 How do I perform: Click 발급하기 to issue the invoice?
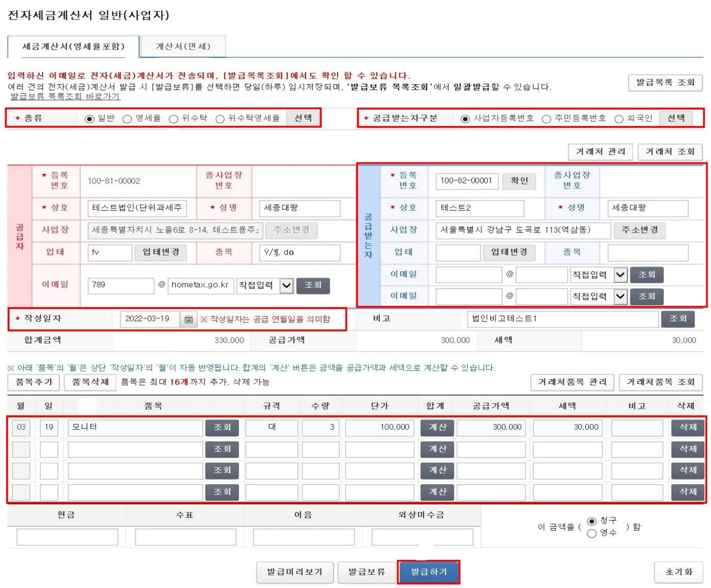coord(429,572)
